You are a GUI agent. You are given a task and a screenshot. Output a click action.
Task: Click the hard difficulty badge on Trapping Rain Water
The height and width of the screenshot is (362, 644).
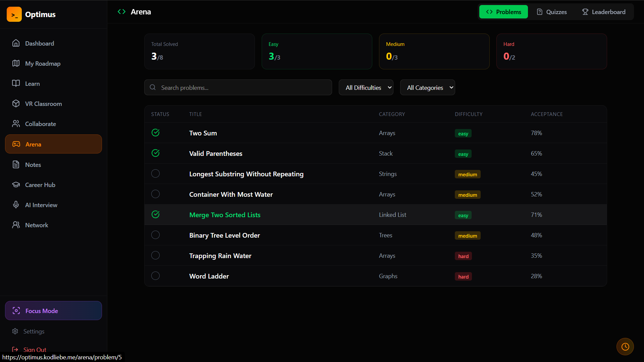[x=463, y=256]
